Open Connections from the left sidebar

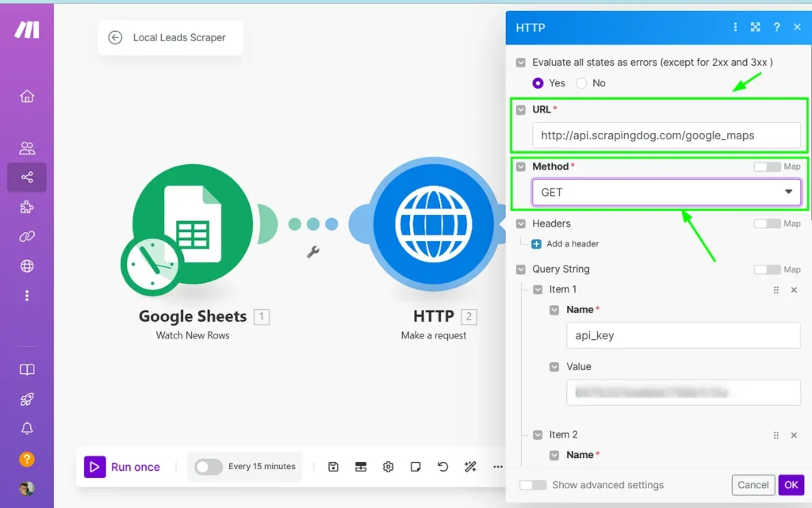pos(27,236)
